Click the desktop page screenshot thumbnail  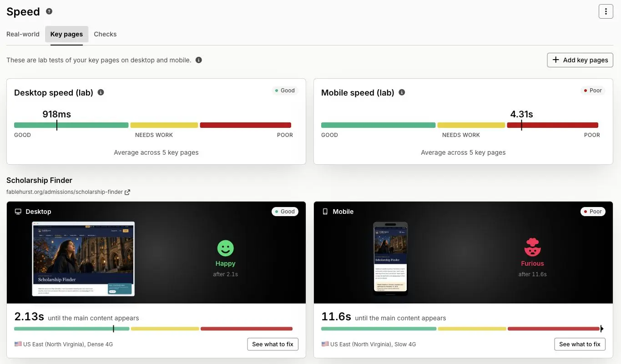tap(83, 259)
